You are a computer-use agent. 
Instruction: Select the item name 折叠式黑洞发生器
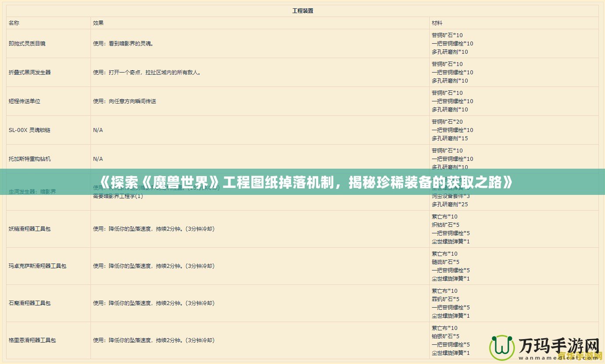pyautogui.click(x=30, y=73)
